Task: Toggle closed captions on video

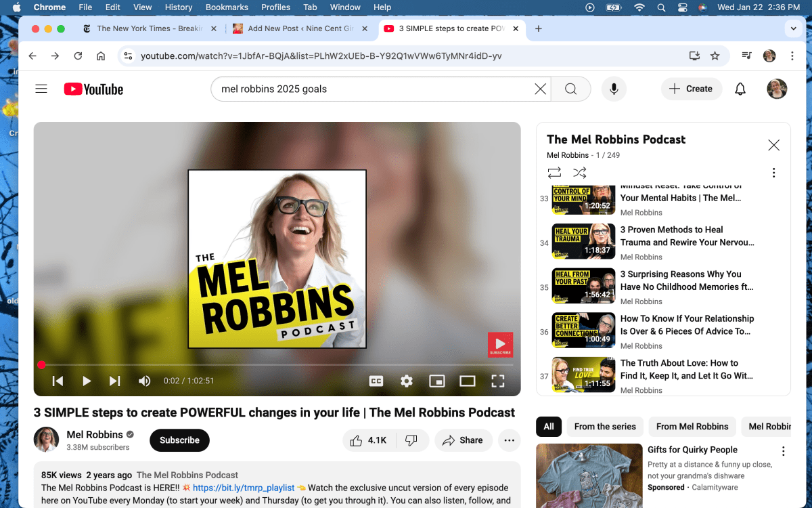Action: (x=376, y=381)
